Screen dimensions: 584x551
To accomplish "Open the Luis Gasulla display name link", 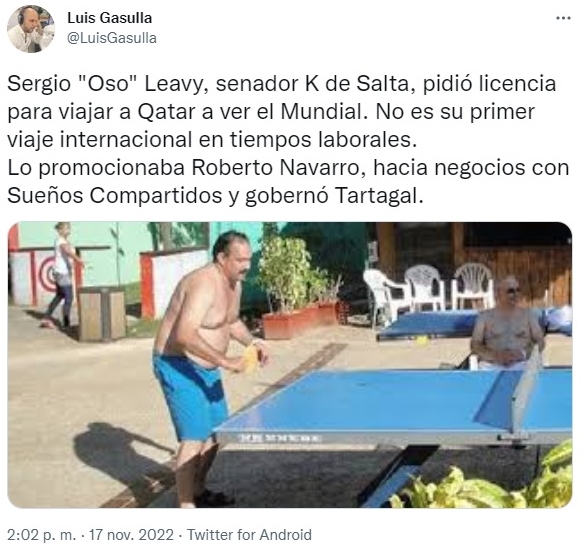I will tap(109, 18).
